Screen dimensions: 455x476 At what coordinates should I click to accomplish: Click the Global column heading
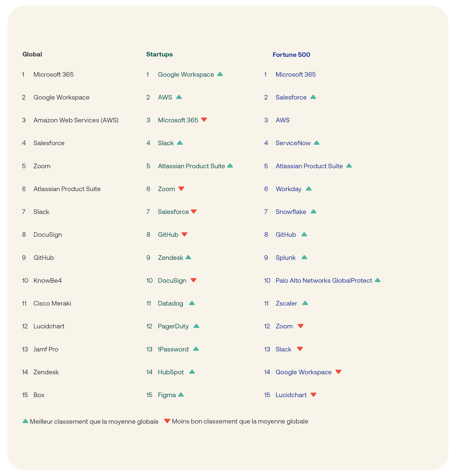32,54
